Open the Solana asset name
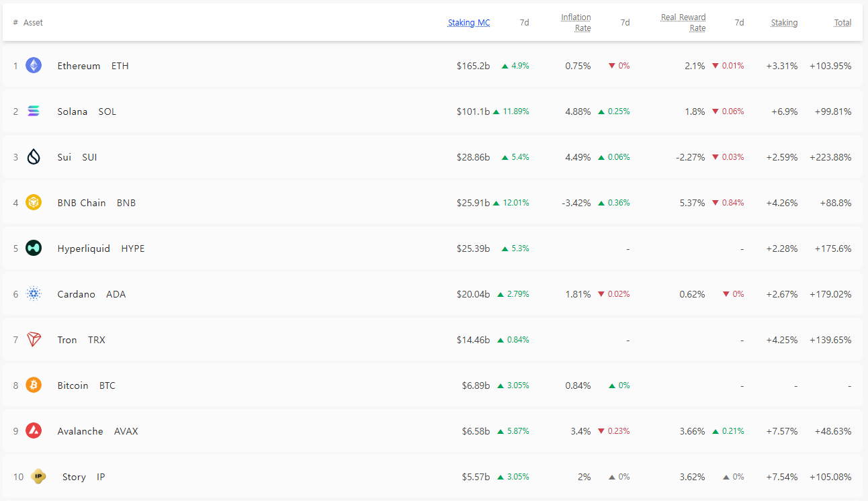868x501 pixels. click(73, 111)
